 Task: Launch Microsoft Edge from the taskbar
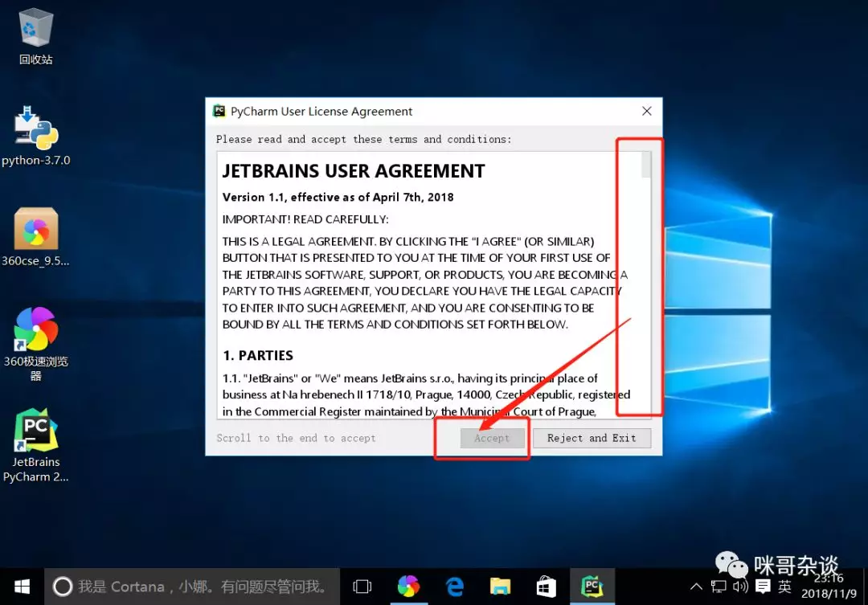455,587
